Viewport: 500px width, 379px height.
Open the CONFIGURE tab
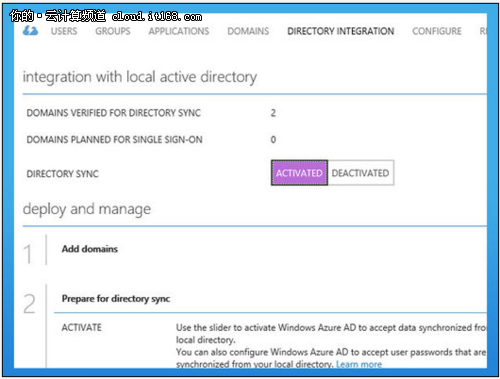coord(437,31)
